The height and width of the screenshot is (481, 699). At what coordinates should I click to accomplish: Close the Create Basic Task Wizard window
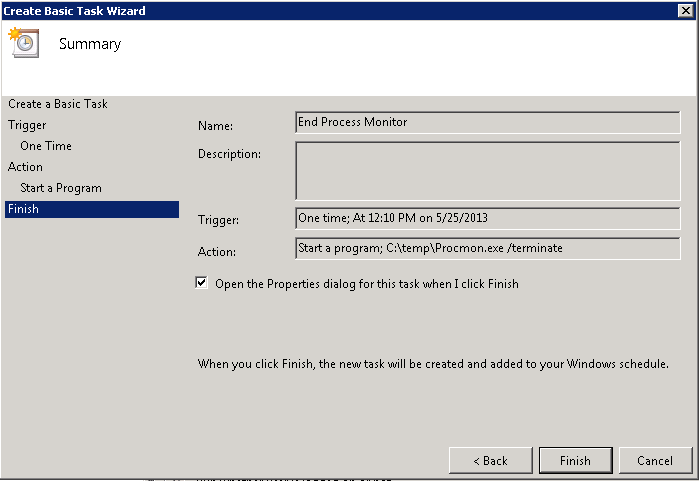686,10
